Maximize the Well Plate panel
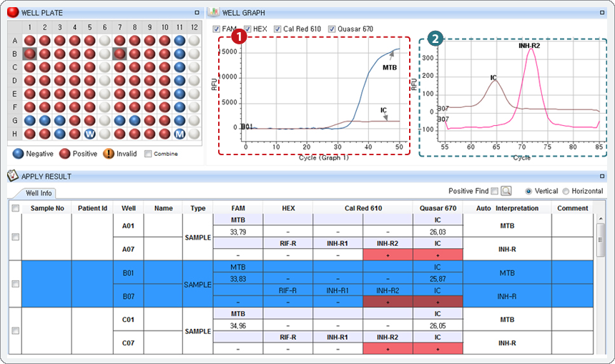 tap(197, 13)
